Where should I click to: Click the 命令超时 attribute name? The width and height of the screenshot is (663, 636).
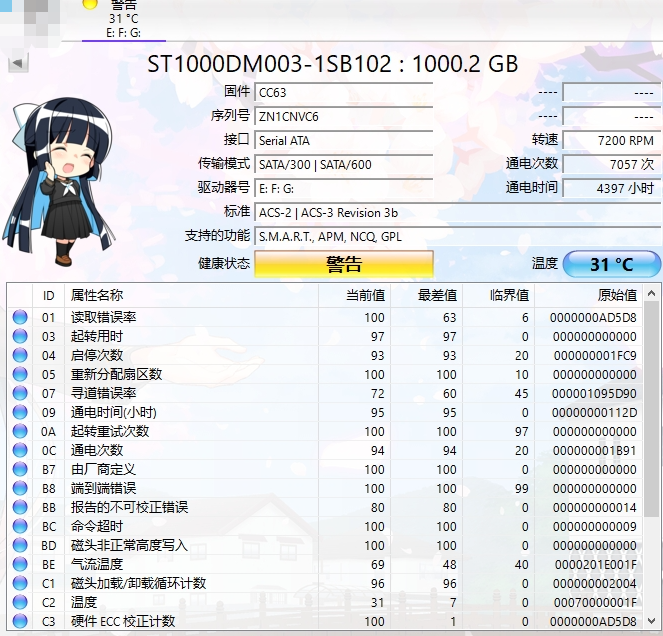pos(97,526)
